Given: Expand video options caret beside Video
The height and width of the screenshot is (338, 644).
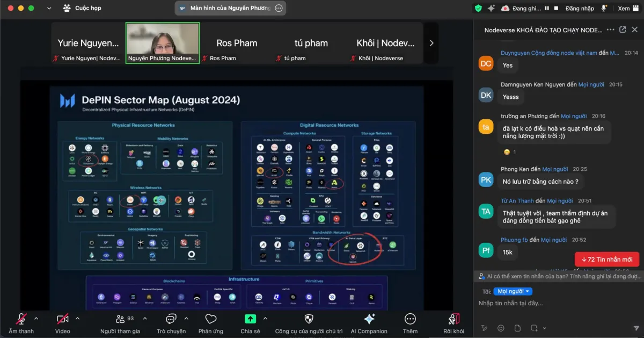Looking at the screenshot, I should (x=77, y=318).
